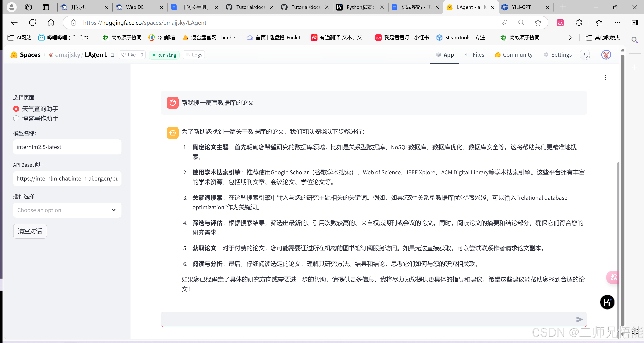Open the browser more-options menu

(x=617, y=23)
